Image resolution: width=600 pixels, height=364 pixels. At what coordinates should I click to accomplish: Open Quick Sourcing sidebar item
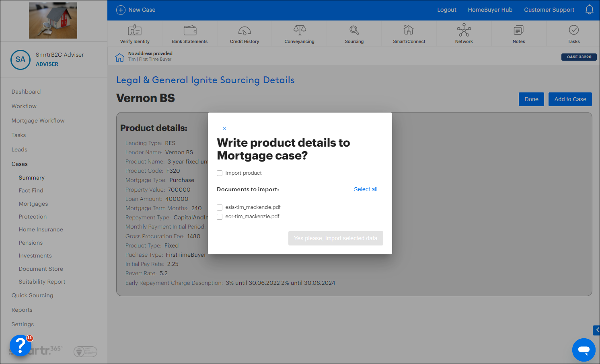pyautogui.click(x=33, y=295)
